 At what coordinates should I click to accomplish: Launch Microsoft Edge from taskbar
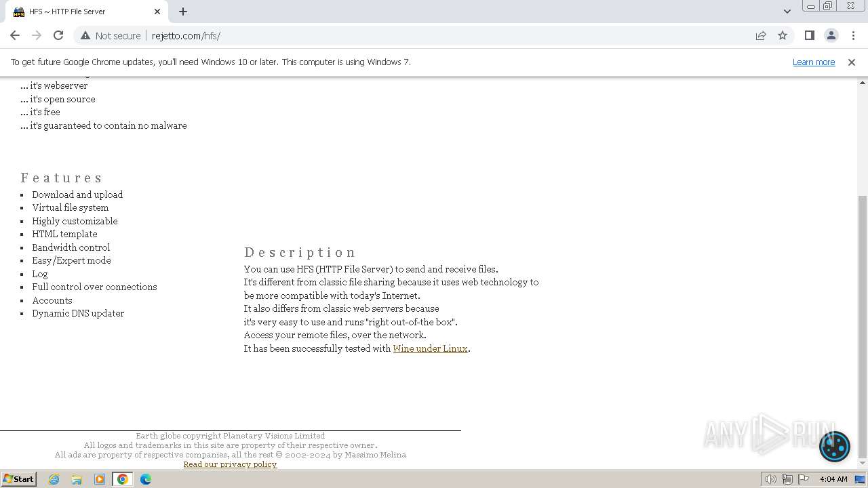[x=145, y=479]
